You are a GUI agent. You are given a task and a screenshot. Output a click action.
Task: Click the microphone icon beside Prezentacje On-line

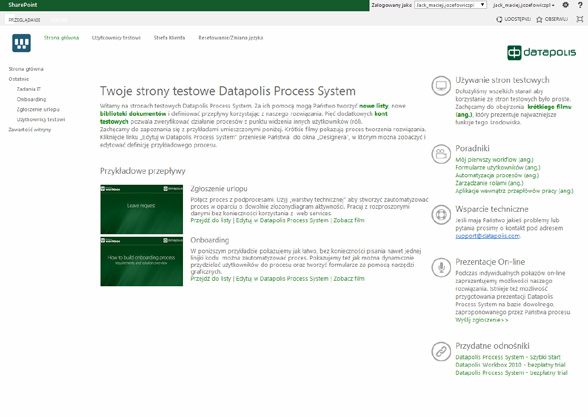441,267
